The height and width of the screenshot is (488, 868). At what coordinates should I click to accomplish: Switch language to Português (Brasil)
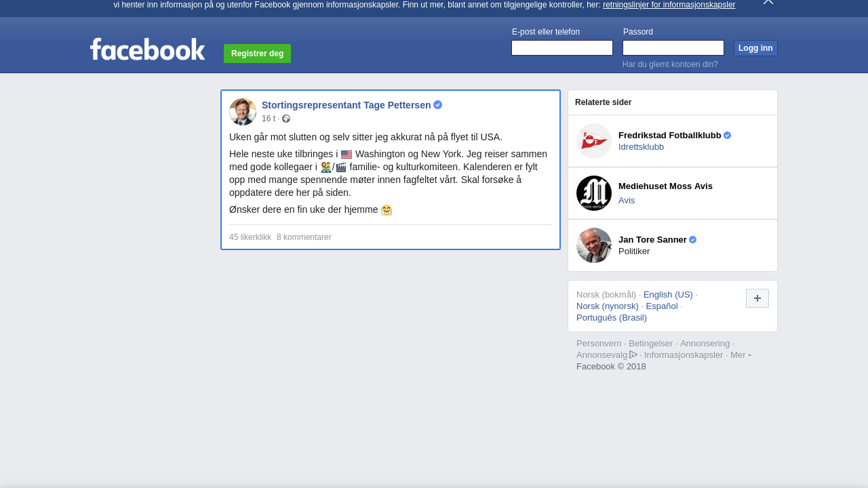coord(612,318)
